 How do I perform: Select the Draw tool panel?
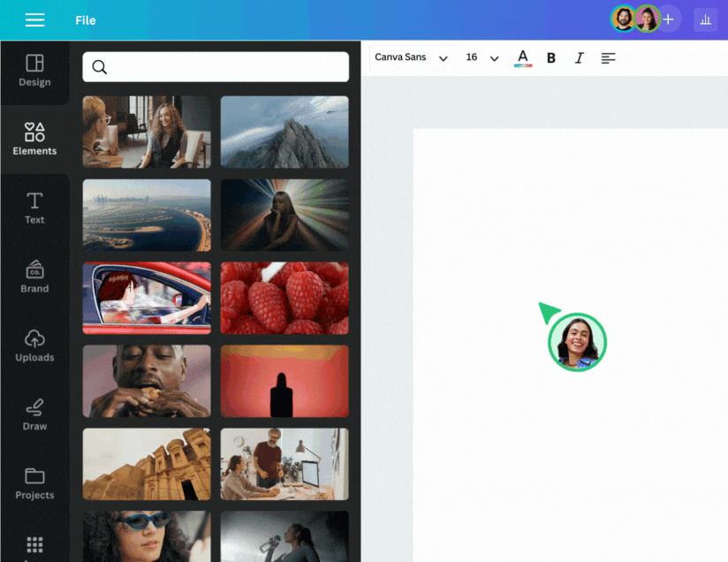tap(34, 414)
